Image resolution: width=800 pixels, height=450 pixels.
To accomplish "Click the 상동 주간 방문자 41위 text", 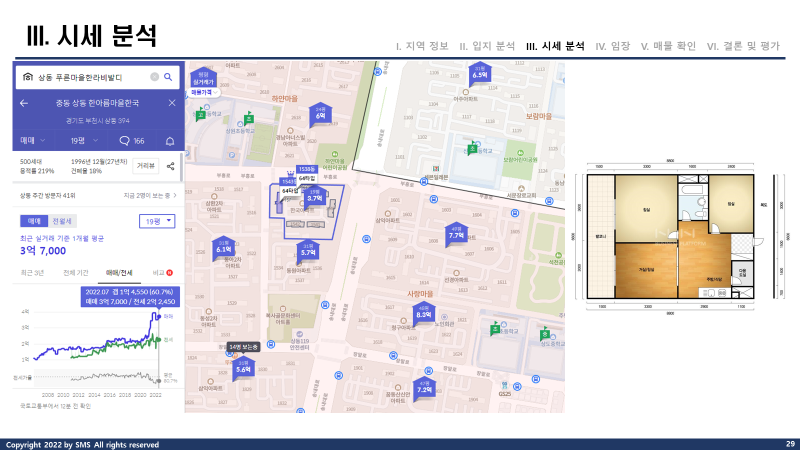I will coord(47,195).
